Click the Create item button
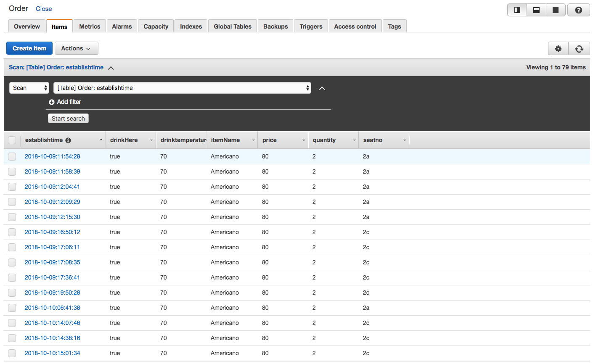 coord(29,48)
